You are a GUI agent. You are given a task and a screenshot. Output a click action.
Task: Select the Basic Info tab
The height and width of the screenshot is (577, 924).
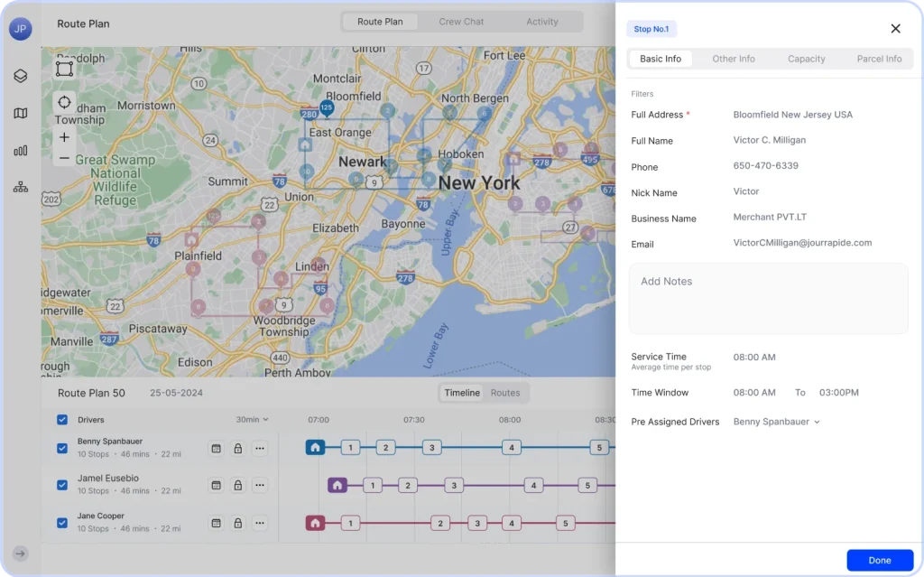click(x=661, y=59)
